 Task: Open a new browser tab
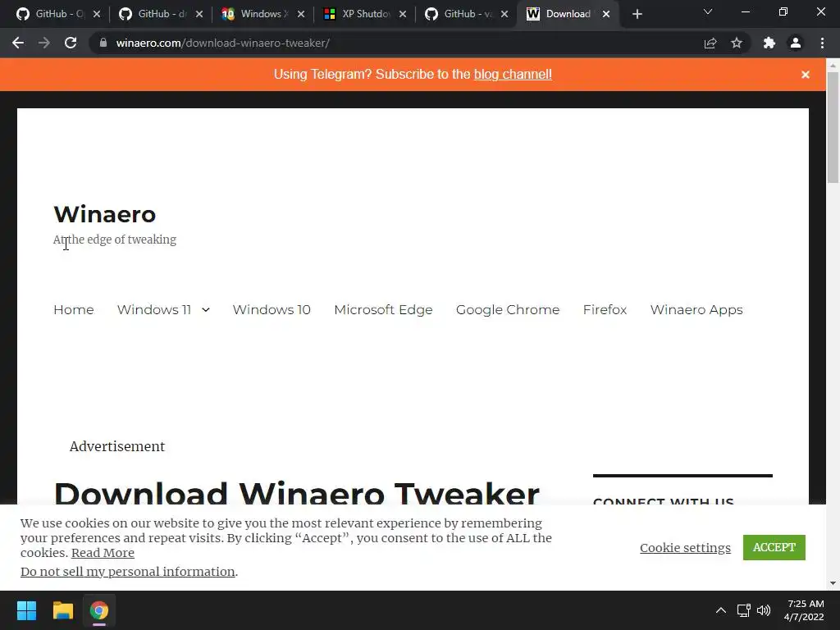pyautogui.click(x=637, y=15)
